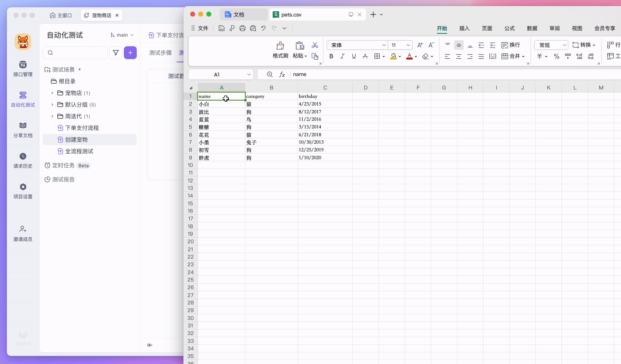
Task: Click the purple plus add button
Action: point(130,53)
